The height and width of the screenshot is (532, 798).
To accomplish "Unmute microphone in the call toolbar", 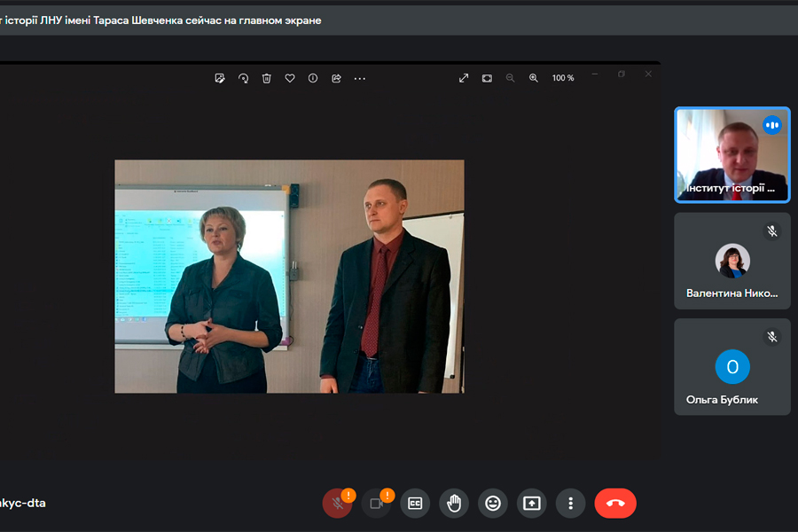I will tap(337, 504).
